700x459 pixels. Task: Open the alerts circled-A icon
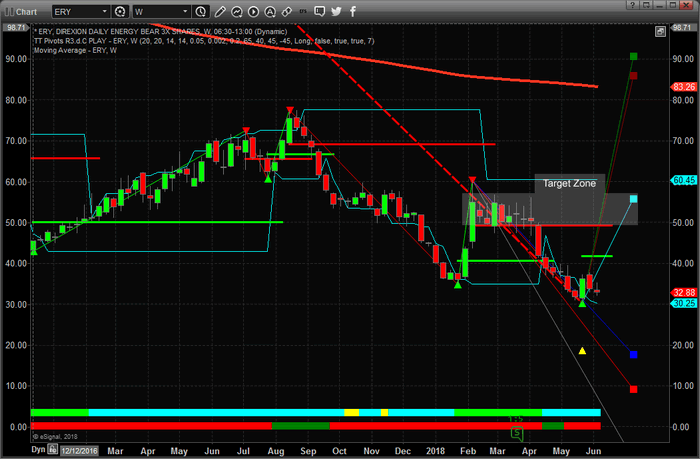(x=270, y=12)
